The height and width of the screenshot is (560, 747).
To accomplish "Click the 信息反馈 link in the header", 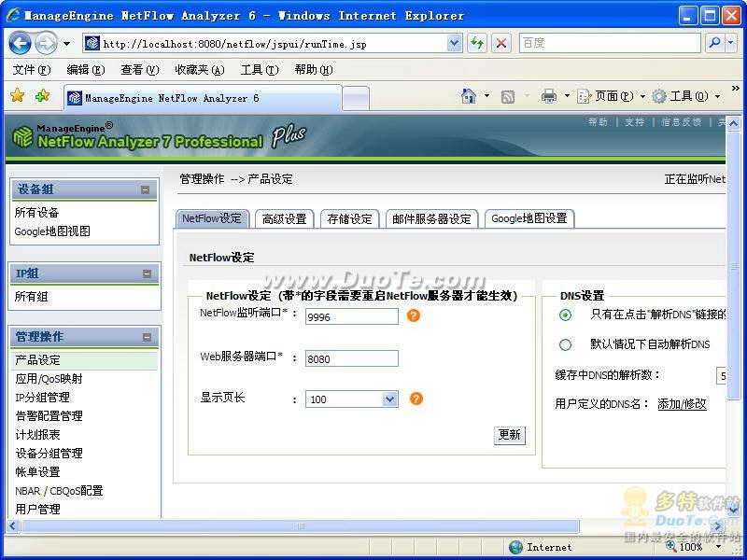I will pyautogui.click(x=681, y=122).
